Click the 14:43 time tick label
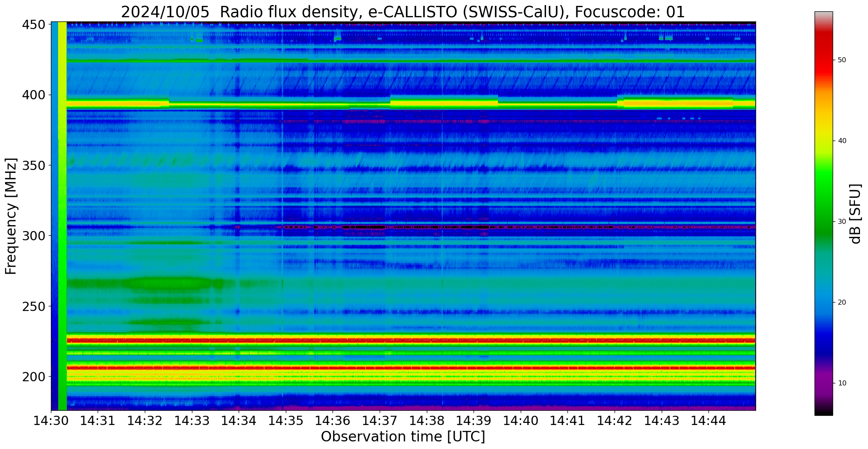Screen dimensions: 868x449 click(662, 420)
